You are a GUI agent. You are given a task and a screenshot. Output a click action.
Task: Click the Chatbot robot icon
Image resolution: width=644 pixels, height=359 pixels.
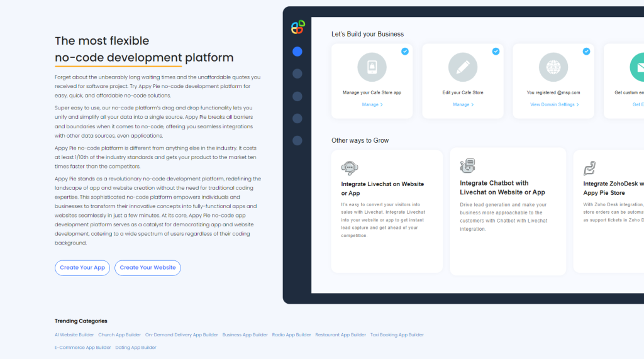coord(467,166)
